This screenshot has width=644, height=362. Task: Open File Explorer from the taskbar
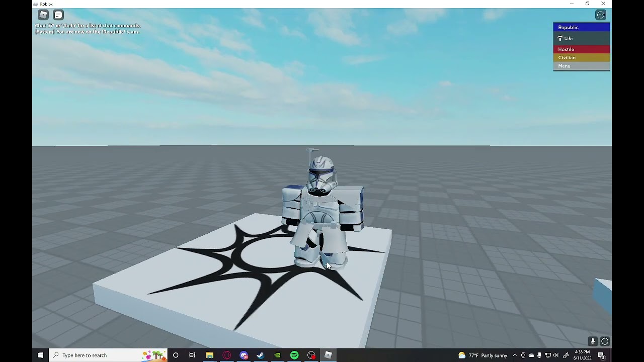(210, 355)
